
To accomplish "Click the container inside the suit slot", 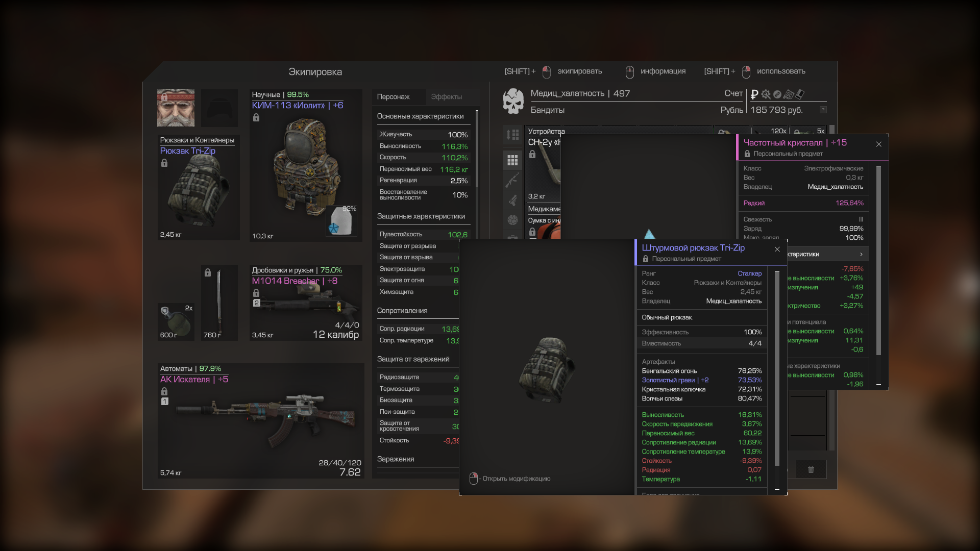I will click(341, 220).
